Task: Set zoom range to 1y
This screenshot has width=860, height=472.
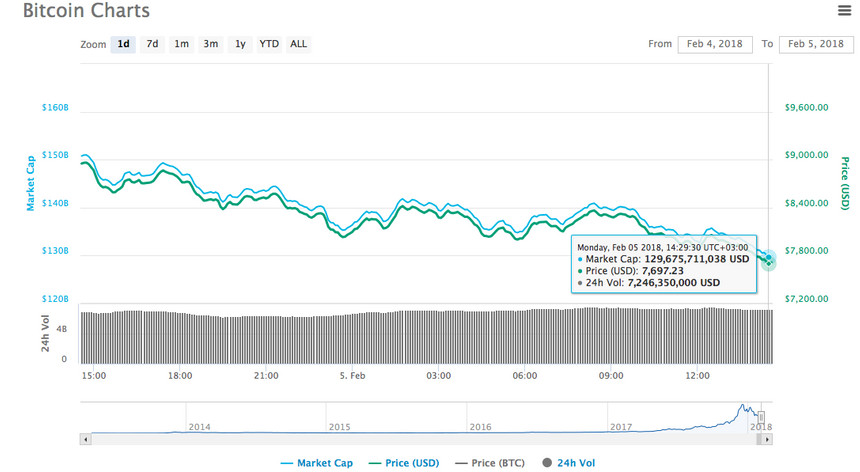Action: 240,44
